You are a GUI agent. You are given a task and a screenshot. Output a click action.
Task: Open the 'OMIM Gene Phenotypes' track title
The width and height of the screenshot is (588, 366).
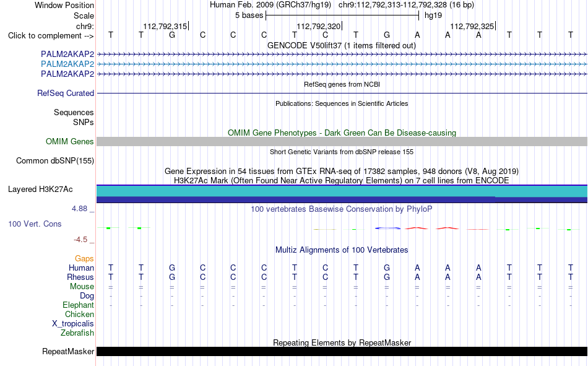[342, 133]
